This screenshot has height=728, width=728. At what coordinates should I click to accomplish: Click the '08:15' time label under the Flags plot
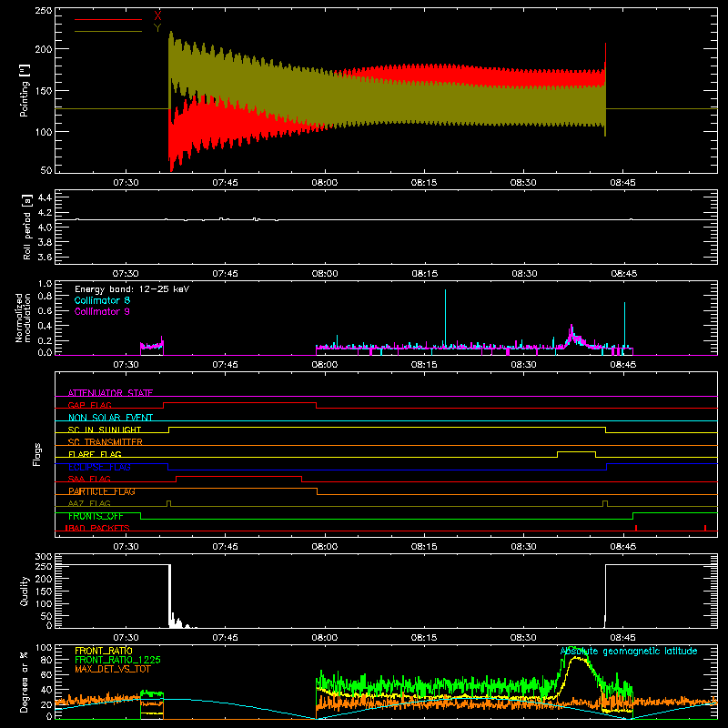point(423,547)
